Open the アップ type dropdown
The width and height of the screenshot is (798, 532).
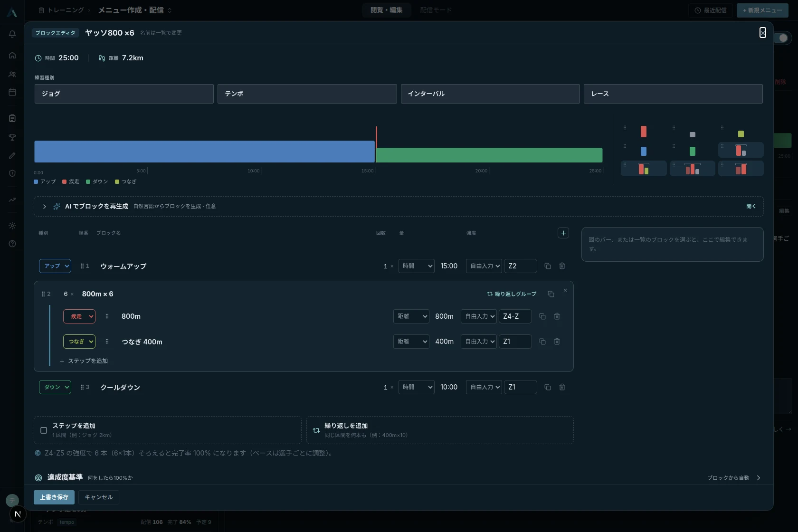55,266
